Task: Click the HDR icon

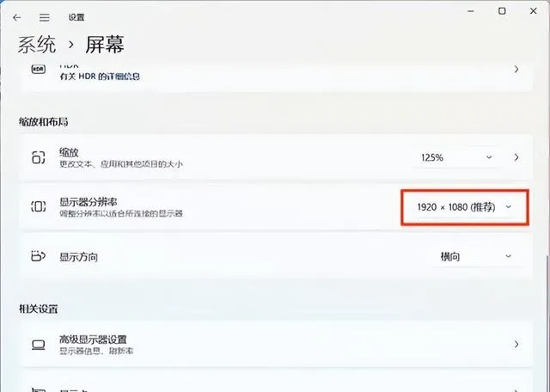Action: click(x=38, y=70)
